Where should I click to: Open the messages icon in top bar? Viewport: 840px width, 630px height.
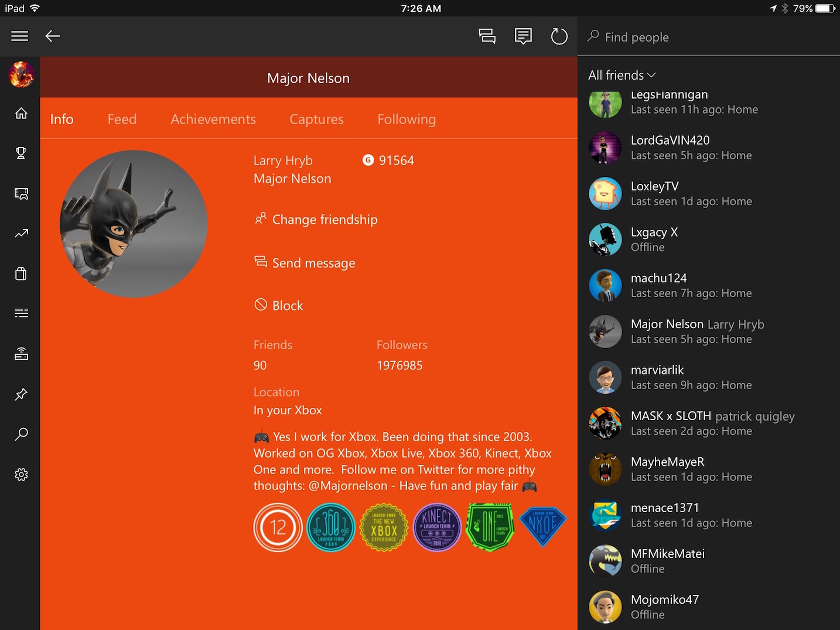(487, 36)
